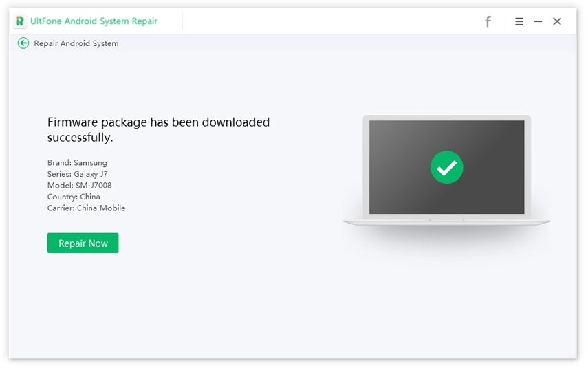Open the hamburger menu in title bar
The width and height of the screenshot is (588, 368).
tap(519, 21)
